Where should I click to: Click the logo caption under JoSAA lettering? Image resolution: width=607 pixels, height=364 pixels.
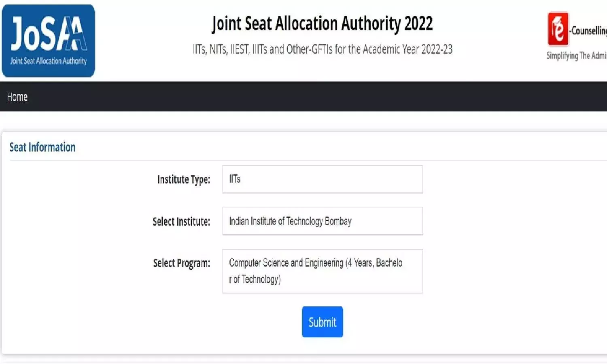point(49,61)
